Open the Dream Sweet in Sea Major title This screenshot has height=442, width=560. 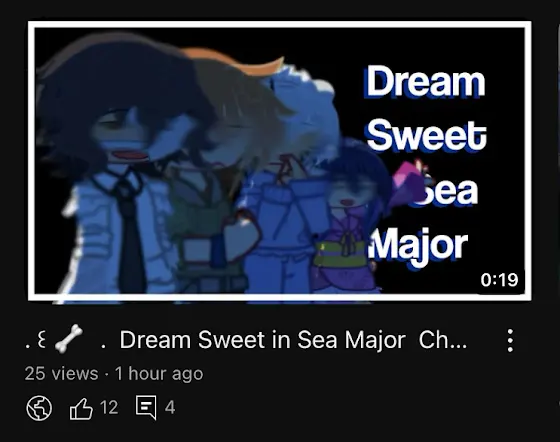point(262,340)
